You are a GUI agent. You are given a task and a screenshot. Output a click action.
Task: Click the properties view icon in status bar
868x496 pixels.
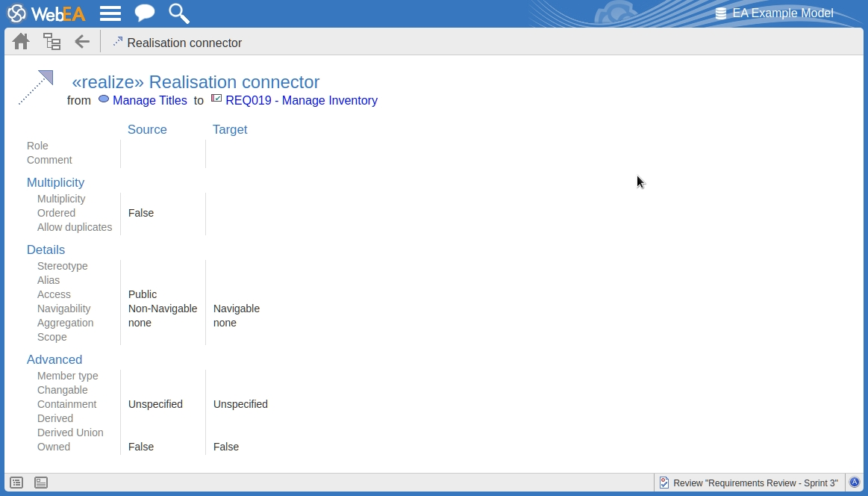(41, 483)
